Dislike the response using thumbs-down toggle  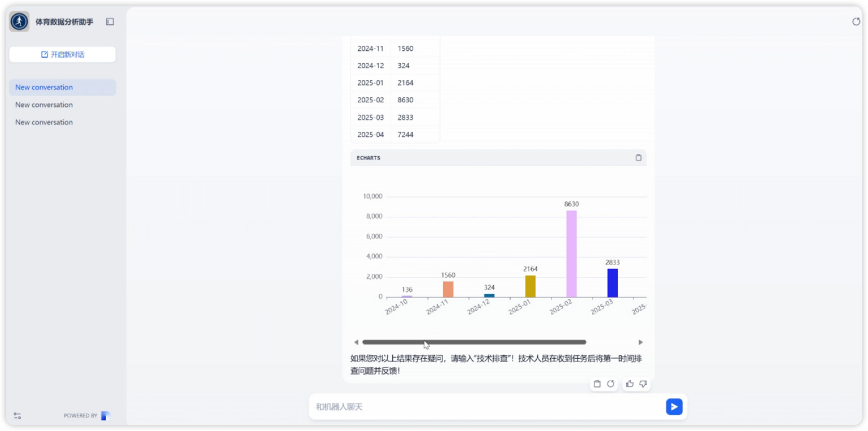[643, 384]
